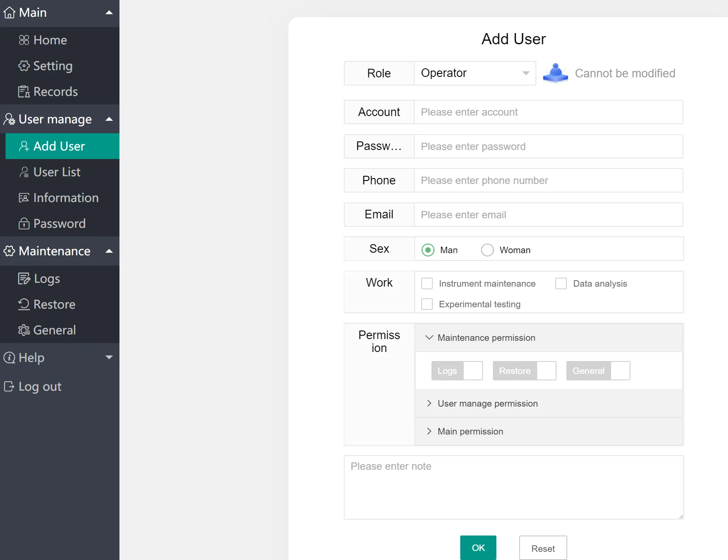
Task: Collapse the Maintenance permission panel
Action: point(549,338)
